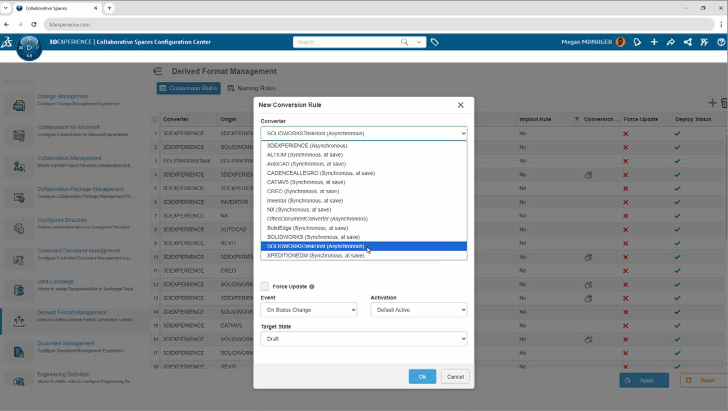Choose SOLIDWORKS (Synchronous, at save) option
Image resolution: width=728 pixels, height=411 pixels.
(364, 237)
